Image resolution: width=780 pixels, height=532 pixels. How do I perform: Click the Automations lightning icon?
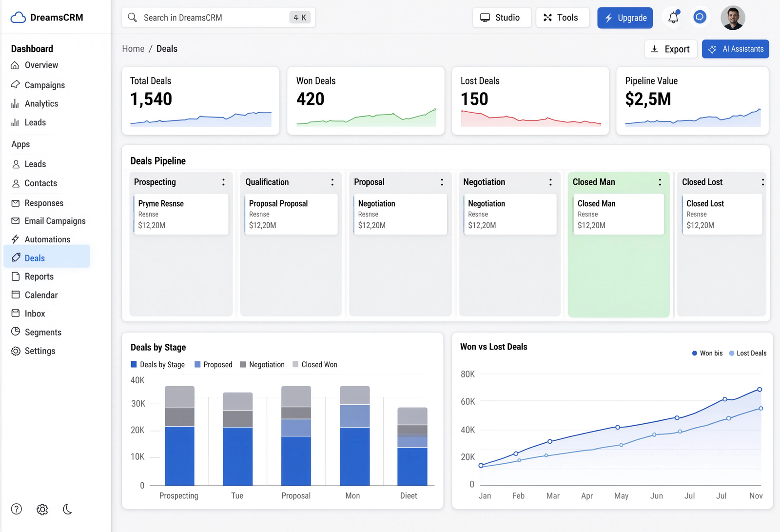[15, 239]
